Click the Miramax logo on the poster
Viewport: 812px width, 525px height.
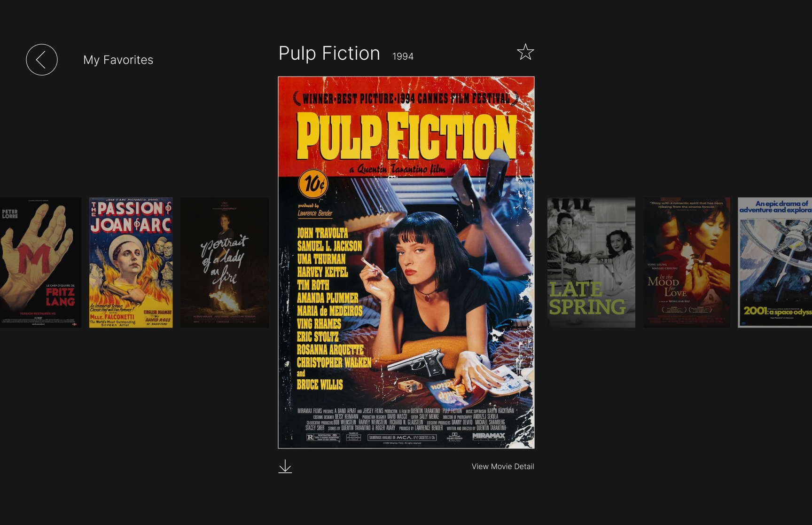click(489, 436)
